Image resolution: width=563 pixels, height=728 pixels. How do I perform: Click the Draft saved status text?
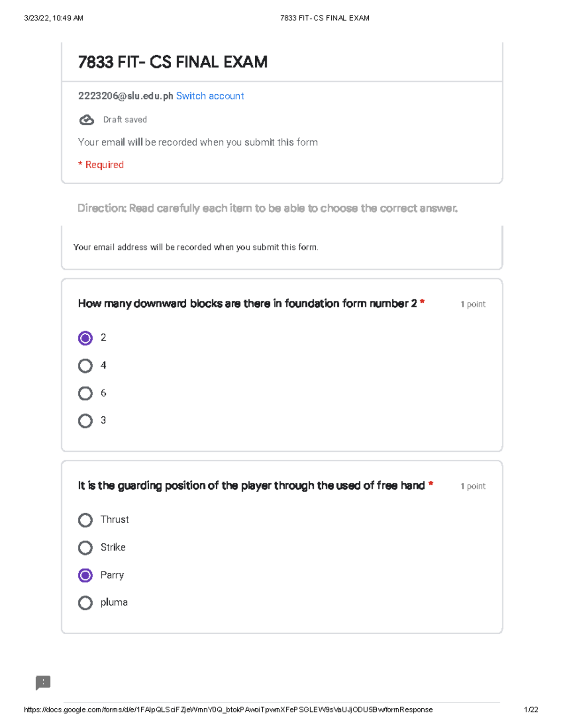(x=125, y=120)
